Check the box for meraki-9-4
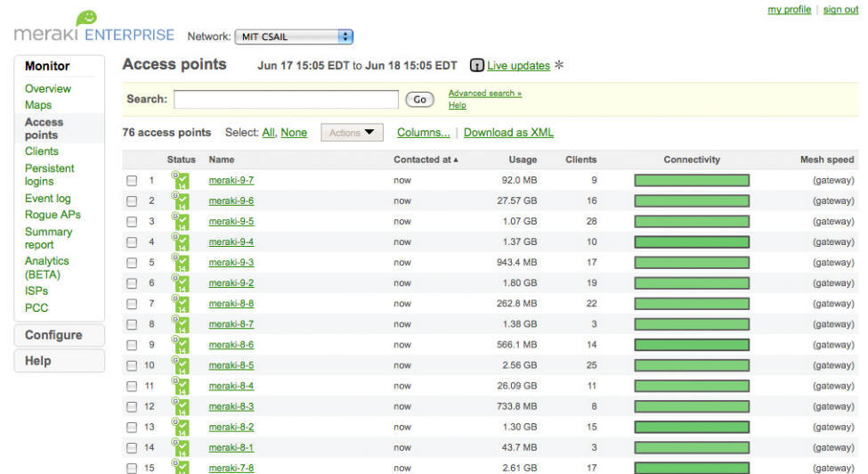The image size is (868, 474). [132, 242]
